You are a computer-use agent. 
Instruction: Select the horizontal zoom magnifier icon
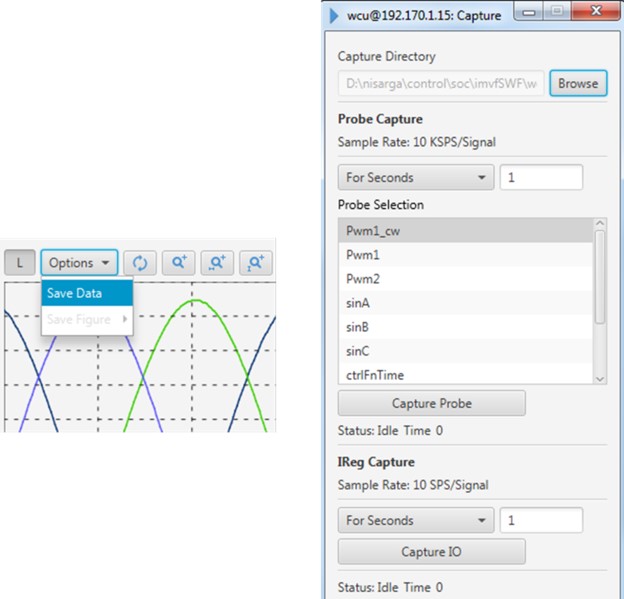click(x=217, y=263)
